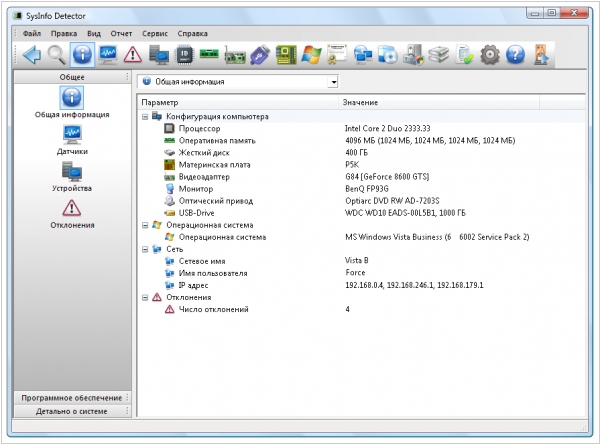Open the Отчет menu

(121, 33)
